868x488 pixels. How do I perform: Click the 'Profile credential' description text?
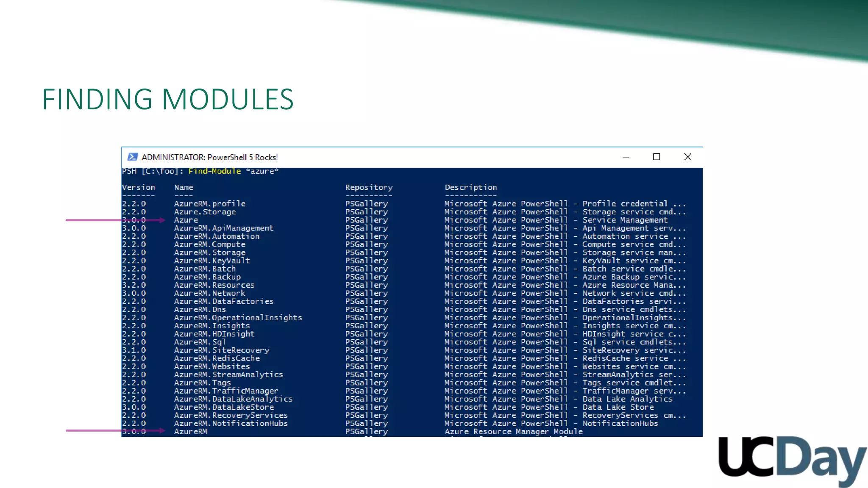point(625,204)
